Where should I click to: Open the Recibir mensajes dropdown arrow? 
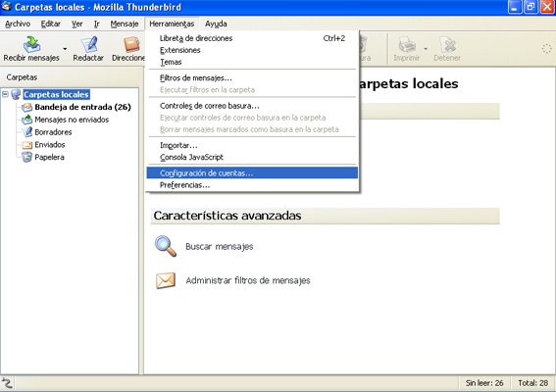(x=65, y=49)
